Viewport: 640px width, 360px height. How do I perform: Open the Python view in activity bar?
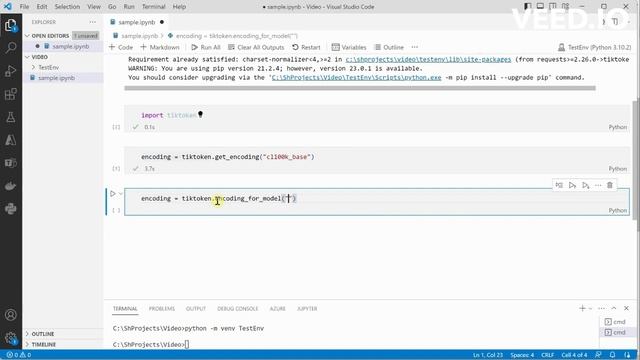tap(11, 209)
